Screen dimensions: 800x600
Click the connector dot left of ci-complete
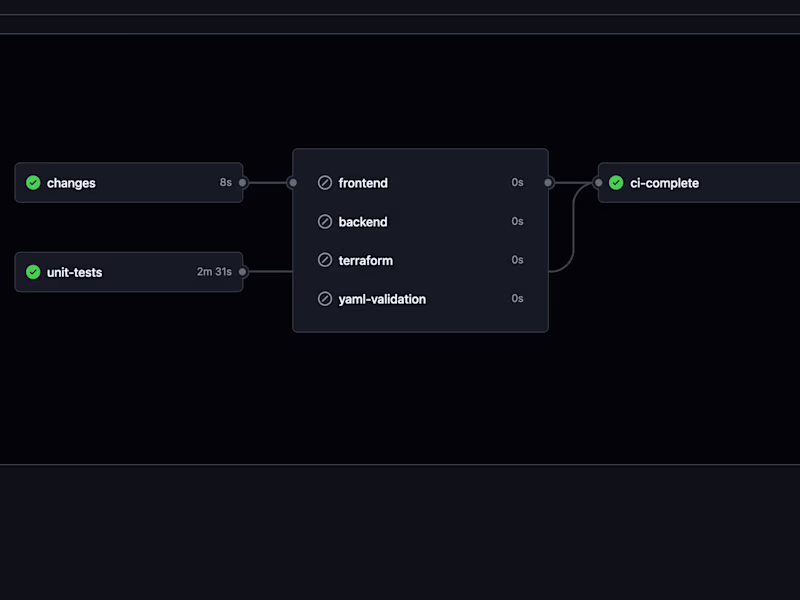coord(597,183)
